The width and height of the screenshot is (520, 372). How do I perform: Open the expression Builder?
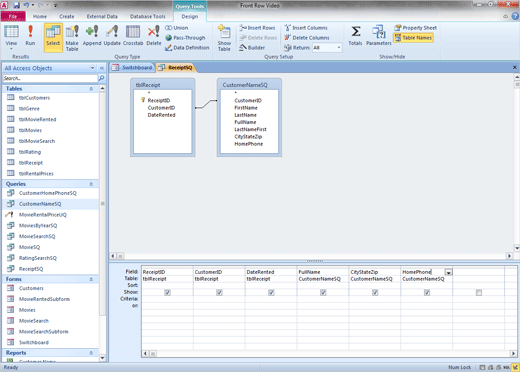252,48
